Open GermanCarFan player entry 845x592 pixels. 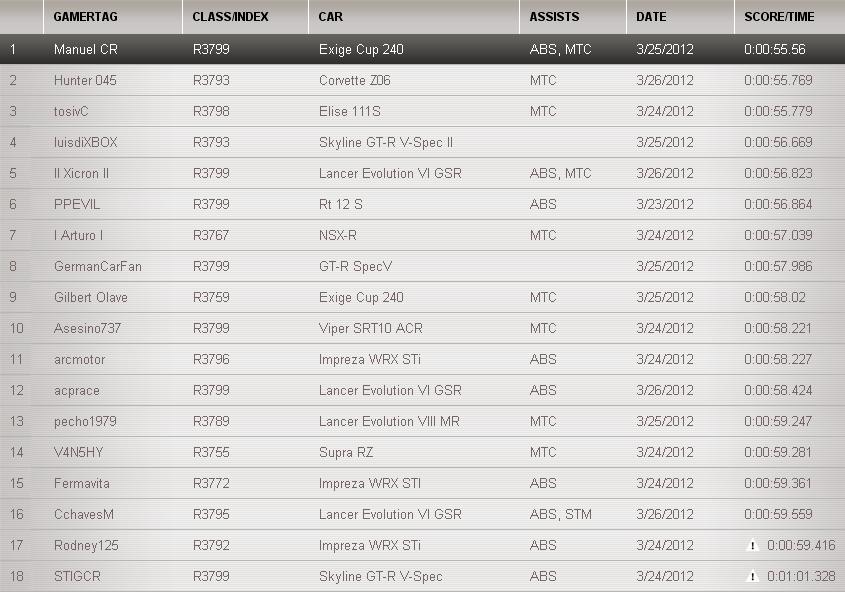(x=98, y=266)
